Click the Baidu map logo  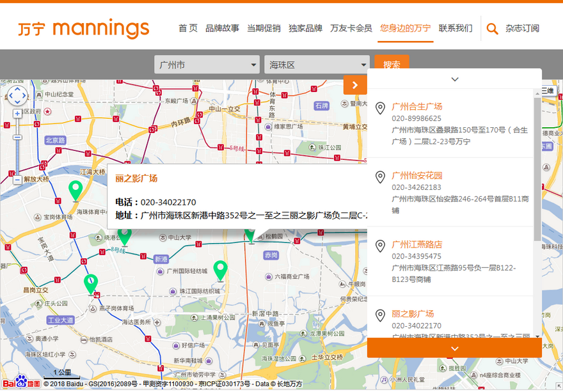22,382
